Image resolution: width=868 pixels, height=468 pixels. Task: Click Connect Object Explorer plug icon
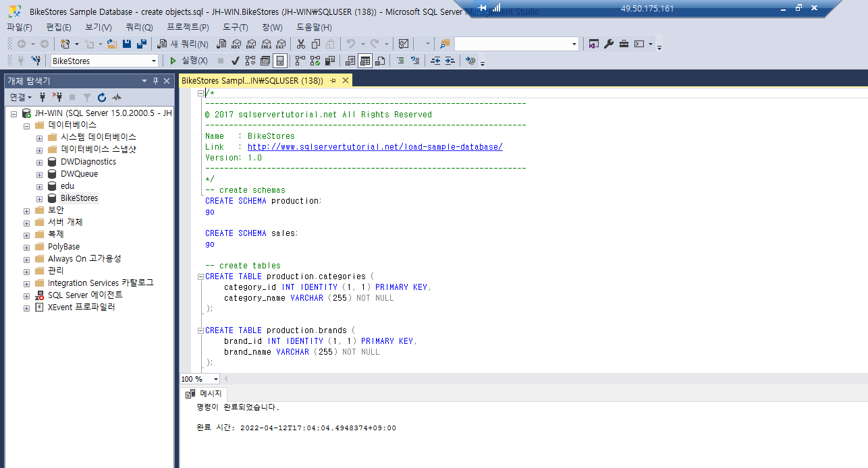pyautogui.click(x=43, y=97)
